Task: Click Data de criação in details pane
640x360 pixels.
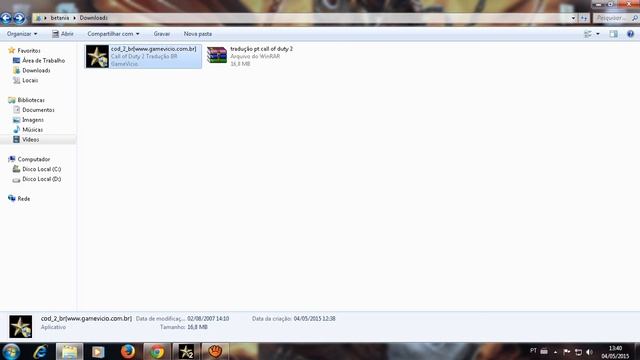Action: tap(294, 318)
